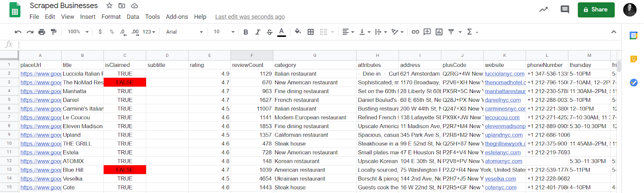
Task: Open the Data menu
Action: (133, 17)
